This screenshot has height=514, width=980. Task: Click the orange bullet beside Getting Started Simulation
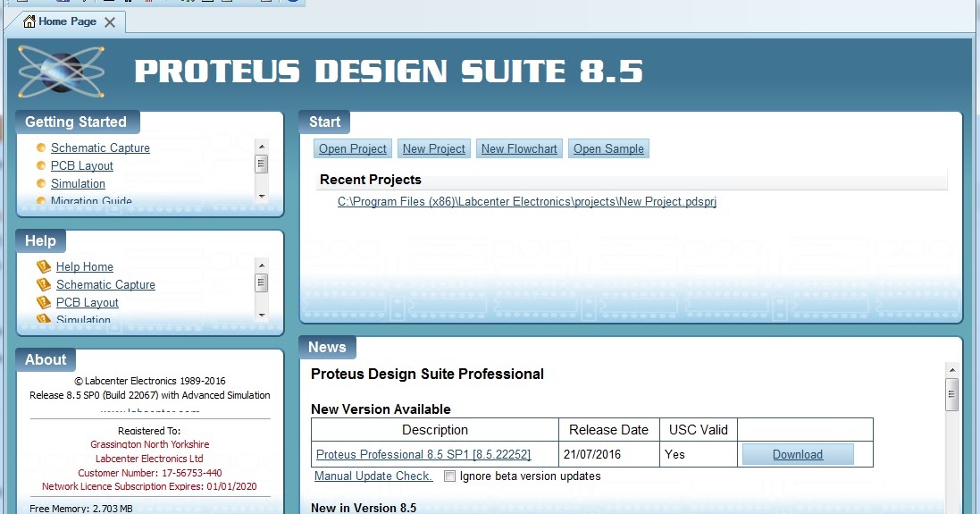[x=41, y=183]
